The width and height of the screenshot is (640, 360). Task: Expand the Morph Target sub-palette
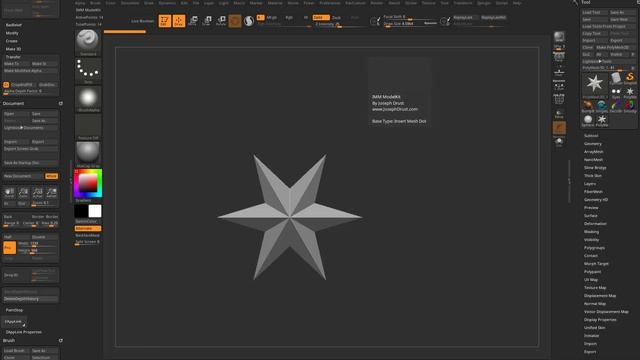pyautogui.click(x=596, y=264)
